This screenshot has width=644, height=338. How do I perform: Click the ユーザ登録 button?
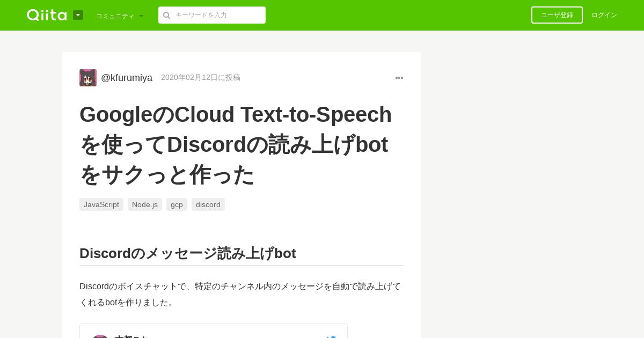coord(557,15)
